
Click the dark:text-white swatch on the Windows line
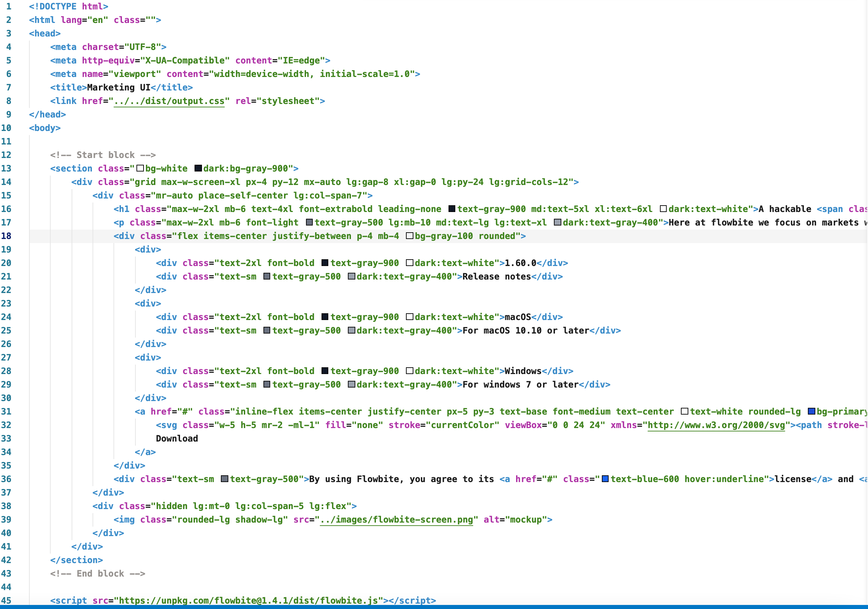(409, 371)
